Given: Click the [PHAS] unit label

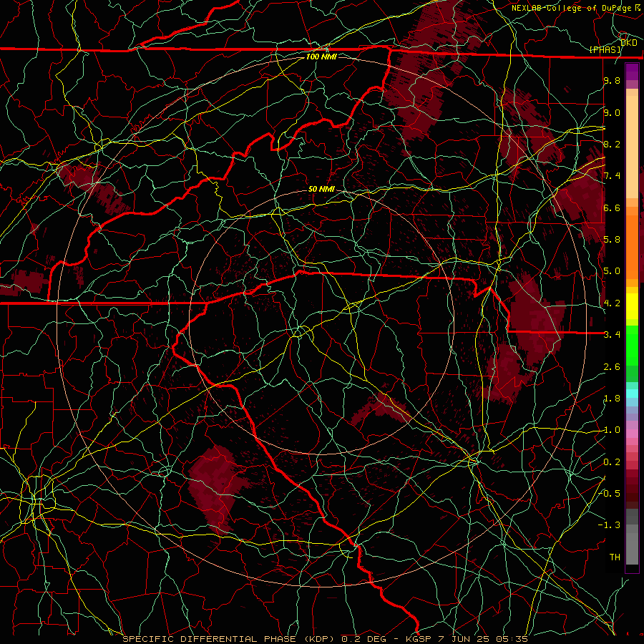Looking at the screenshot, I should pyautogui.click(x=605, y=49).
